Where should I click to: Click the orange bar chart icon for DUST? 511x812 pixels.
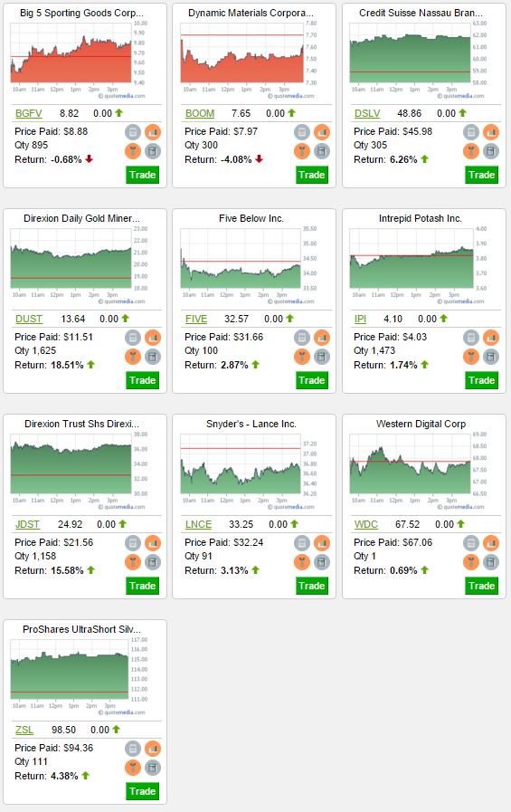153,338
